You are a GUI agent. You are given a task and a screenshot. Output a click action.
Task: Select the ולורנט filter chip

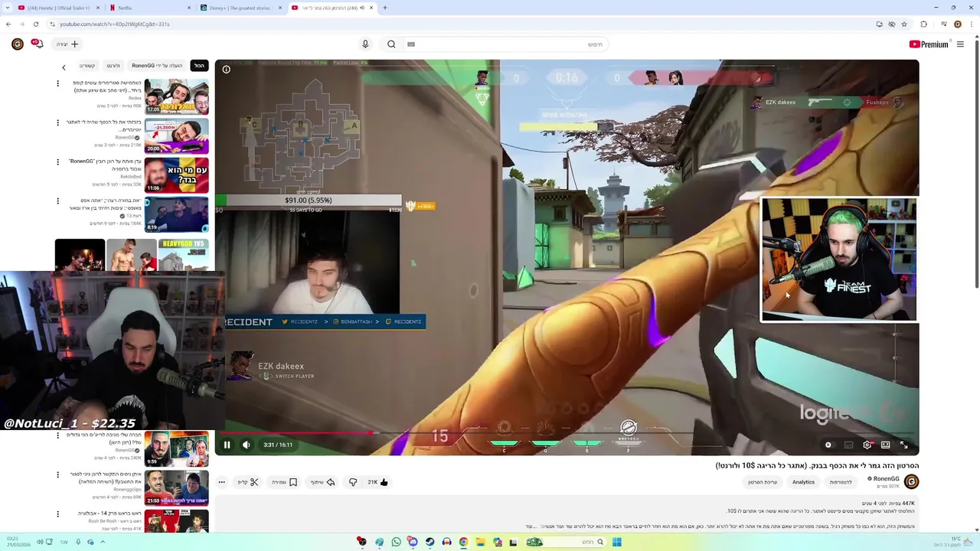click(x=113, y=66)
